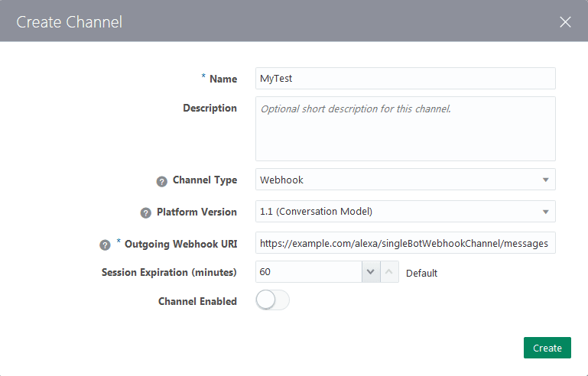Click the Create Channel dialog title

click(70, 21)
